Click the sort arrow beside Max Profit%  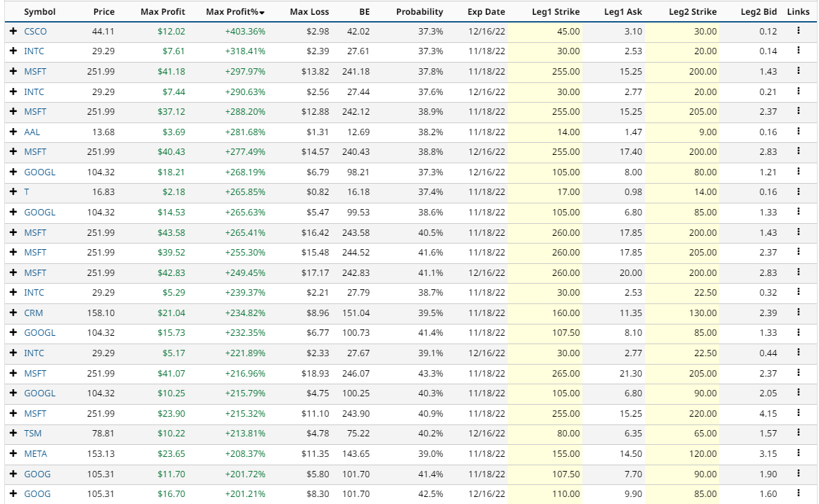click(263, 13)
